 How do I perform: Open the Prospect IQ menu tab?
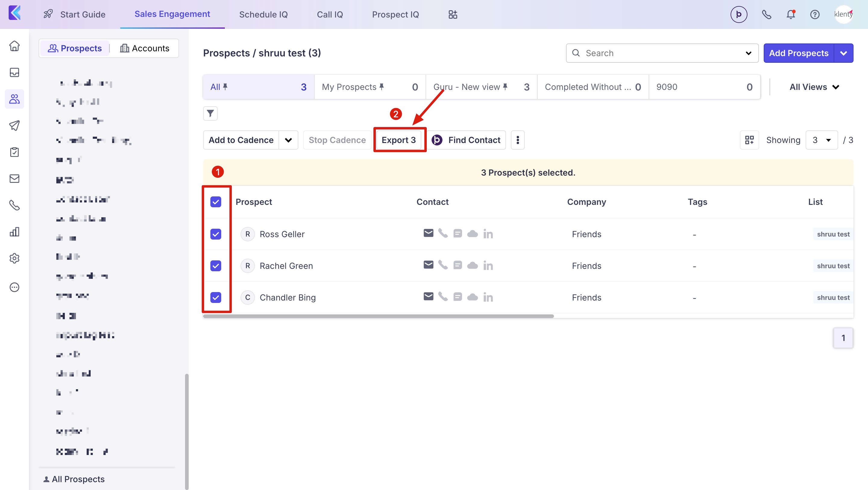click(x=395, y=14)
